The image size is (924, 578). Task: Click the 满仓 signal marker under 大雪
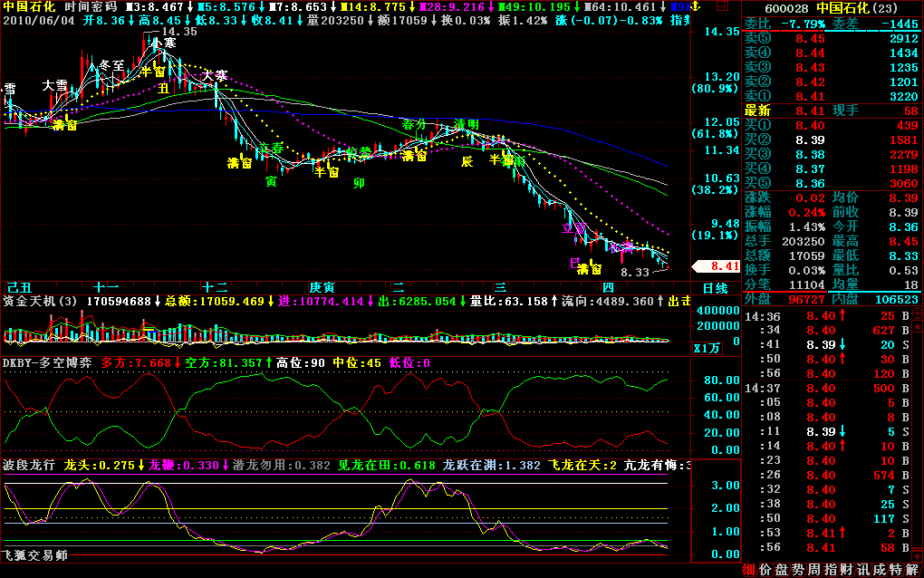(x=64, y=125)
